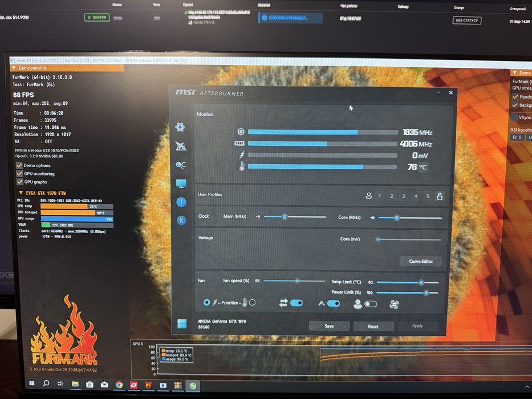Open the OC Scanner magnifier icon

pos(181,165)
